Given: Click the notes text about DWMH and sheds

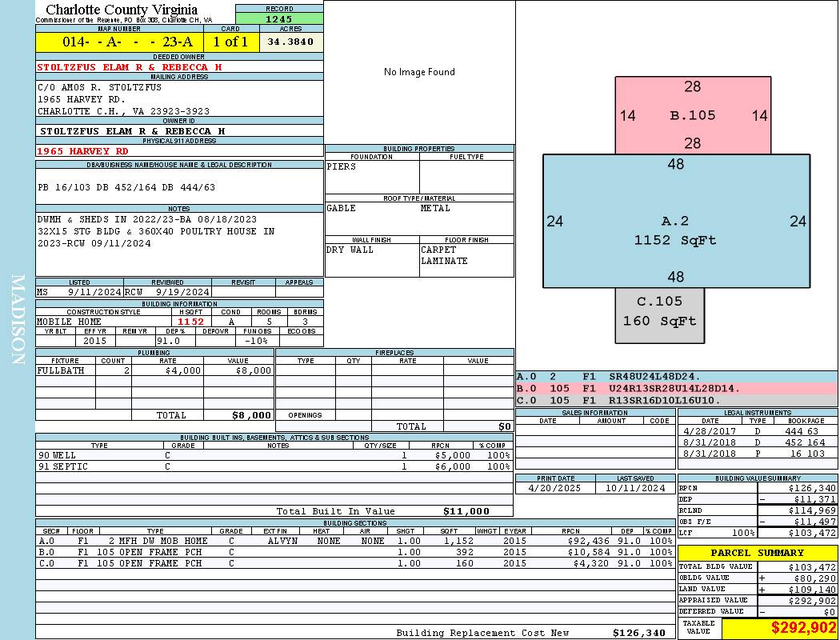Looking at the screenshot, I should (156, 231).
